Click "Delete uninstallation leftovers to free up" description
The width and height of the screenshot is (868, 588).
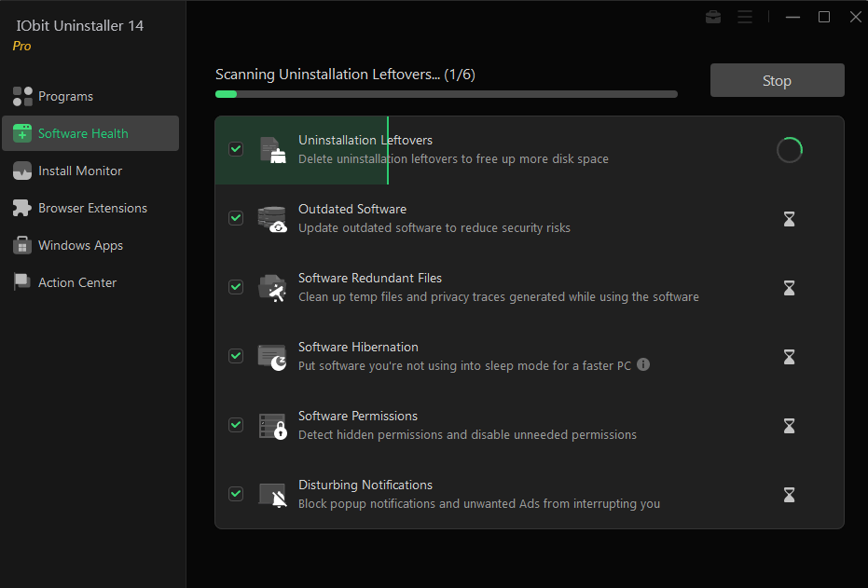click(x=453, y=158)
